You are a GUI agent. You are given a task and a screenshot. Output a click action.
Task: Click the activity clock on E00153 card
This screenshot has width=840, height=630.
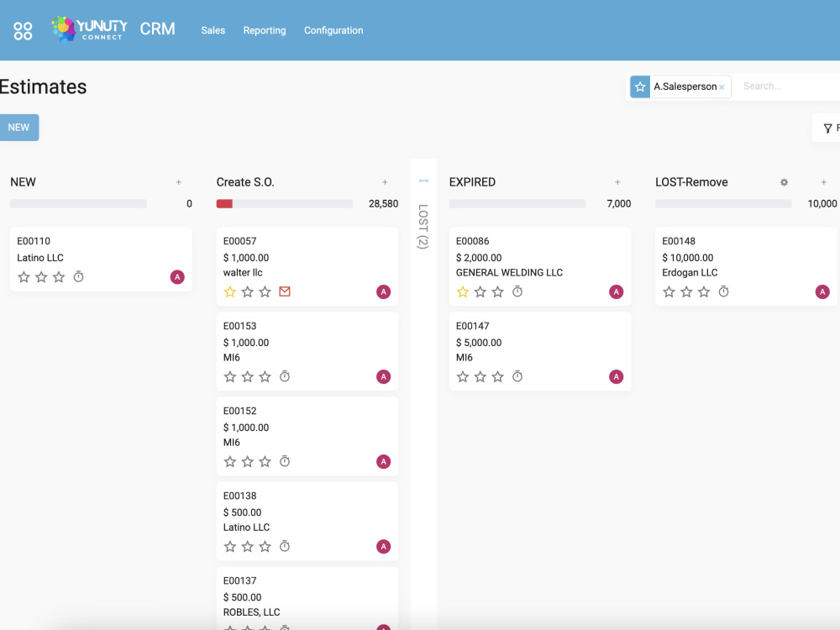click(x=285, y=376)
